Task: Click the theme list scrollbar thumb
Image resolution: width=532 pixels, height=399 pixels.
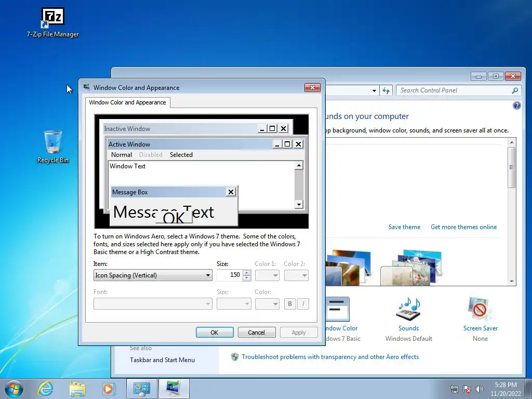Action: point(511,167)
